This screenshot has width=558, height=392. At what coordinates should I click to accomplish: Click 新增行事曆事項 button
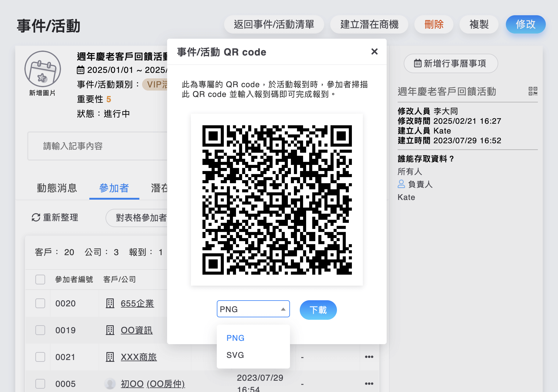pyautogui.click(x=451, y=63)
